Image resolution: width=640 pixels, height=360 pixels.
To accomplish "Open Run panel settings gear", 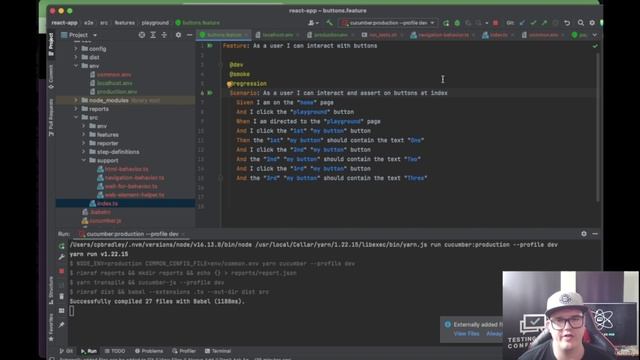I will pyautogui.click(x=584, y=233).
